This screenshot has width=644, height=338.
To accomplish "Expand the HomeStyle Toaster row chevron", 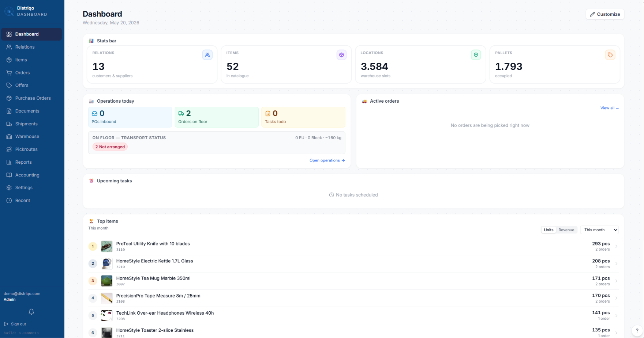I will [617, 333].
